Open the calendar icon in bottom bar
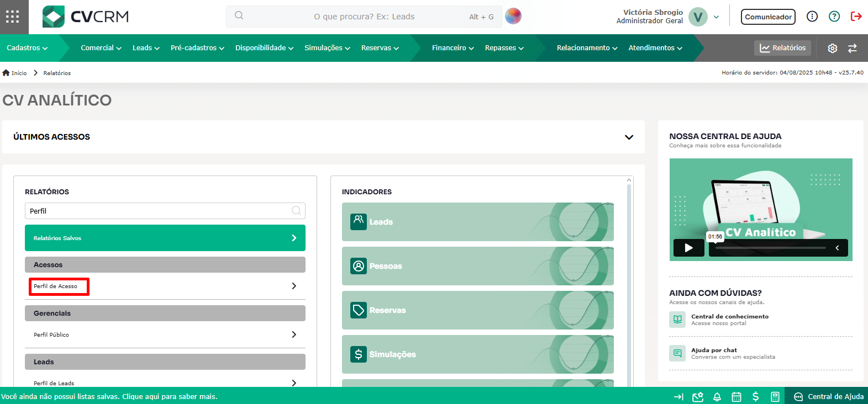868x404 pixels. (737, 396)
